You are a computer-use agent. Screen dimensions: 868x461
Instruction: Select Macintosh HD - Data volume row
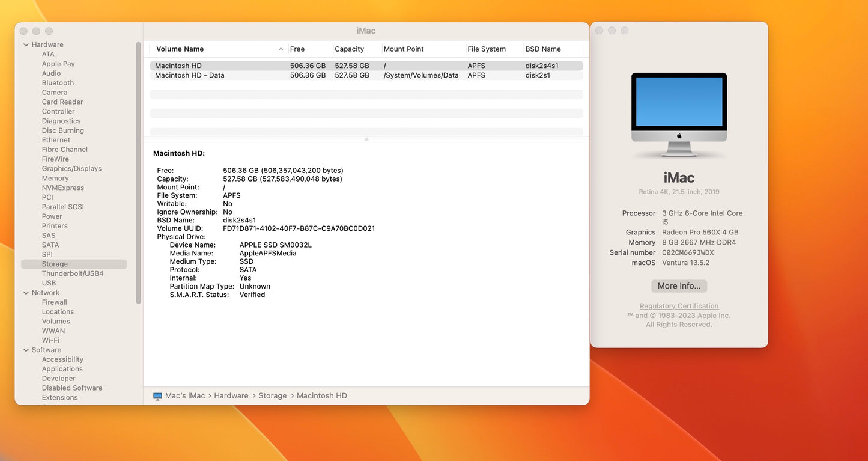(189, 76)
